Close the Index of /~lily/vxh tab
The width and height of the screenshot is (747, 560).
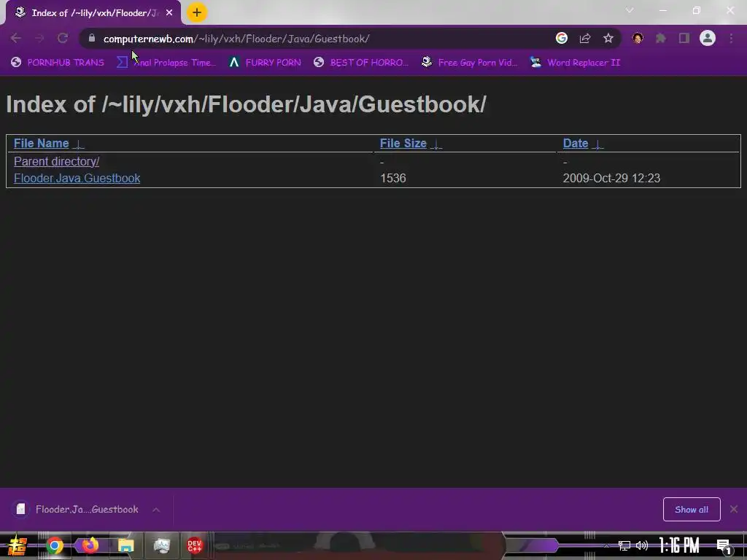[x=169, y=13]
